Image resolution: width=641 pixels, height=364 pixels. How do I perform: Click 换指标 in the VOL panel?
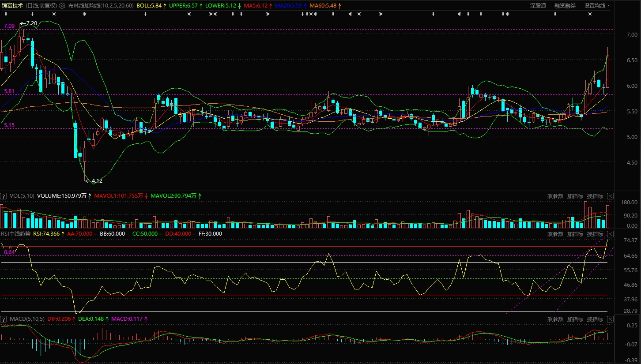(x=595, y=196)
